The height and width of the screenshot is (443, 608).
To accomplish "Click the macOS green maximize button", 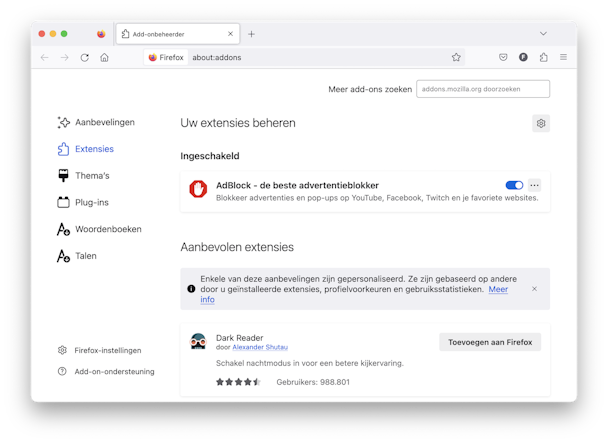I will [64, 34].
